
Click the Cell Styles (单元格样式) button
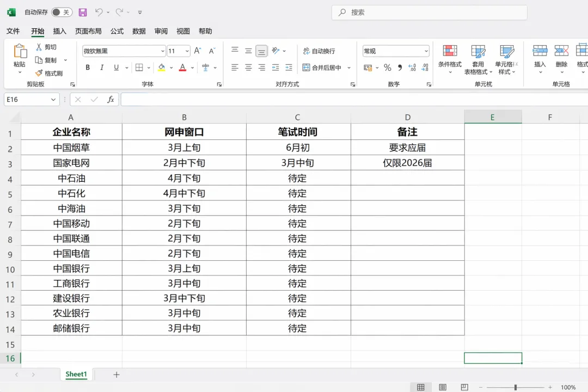click(x=506, y=60)
